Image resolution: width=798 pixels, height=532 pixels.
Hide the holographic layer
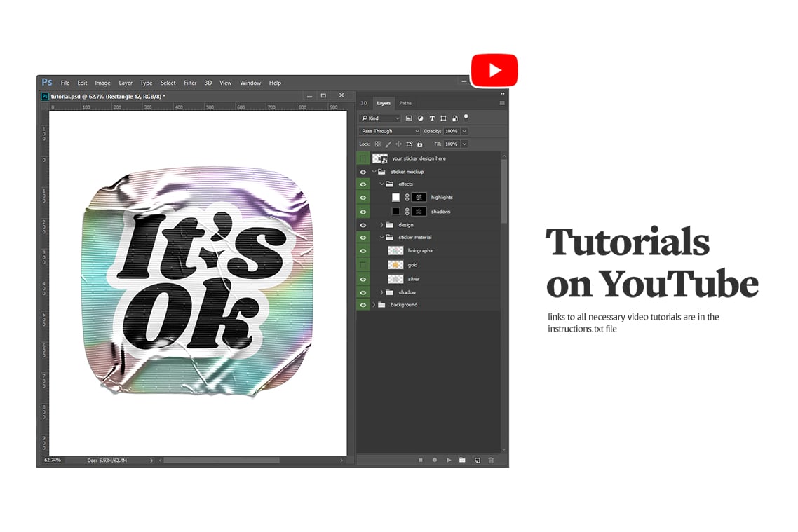tap(363, 250)
